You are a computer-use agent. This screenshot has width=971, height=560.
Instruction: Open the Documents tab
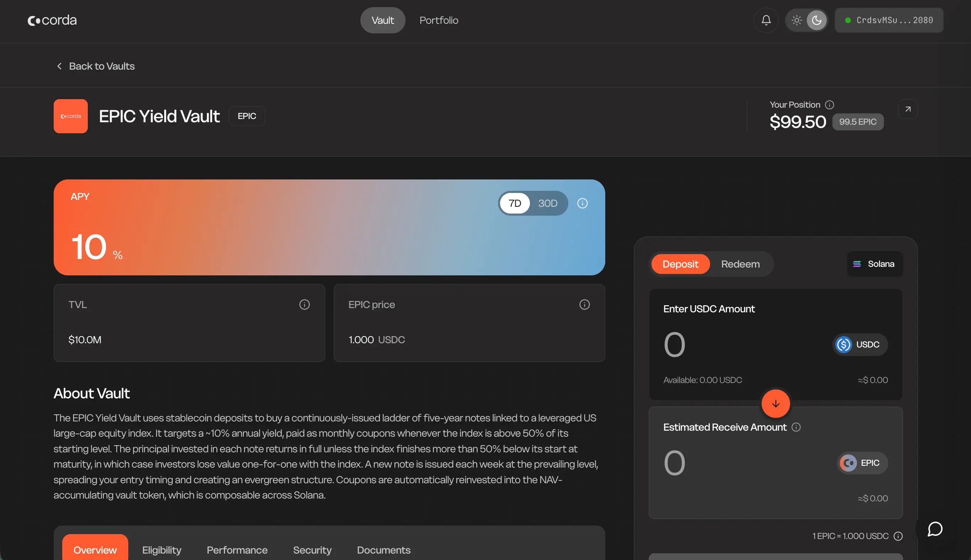click(383, 550)
